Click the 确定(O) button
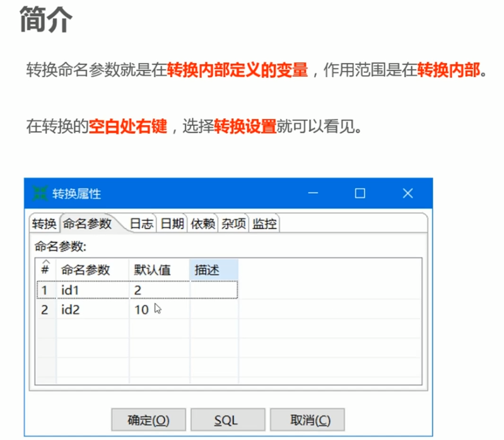The image size is (504, 440). pyautogui.click(x=148, y=420)
